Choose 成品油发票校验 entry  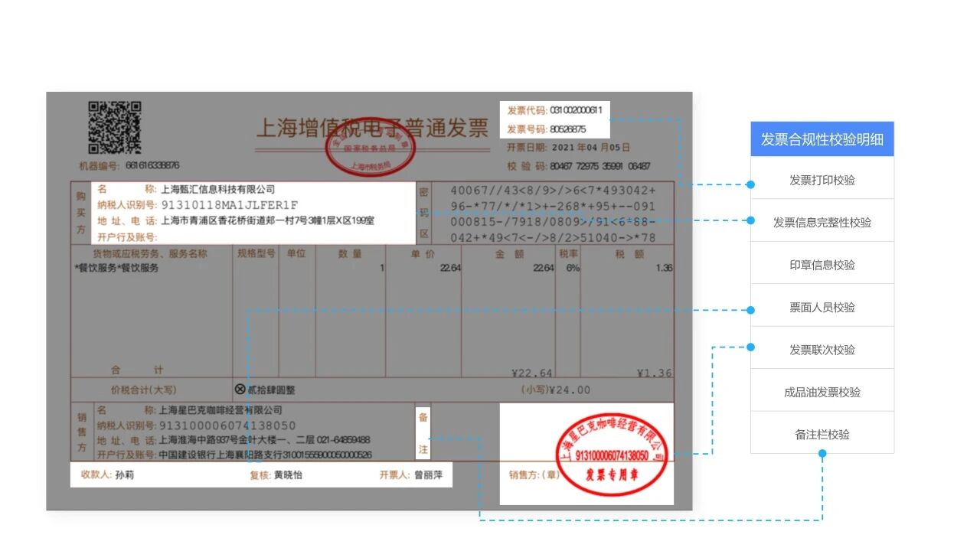[x=822, y=392]
